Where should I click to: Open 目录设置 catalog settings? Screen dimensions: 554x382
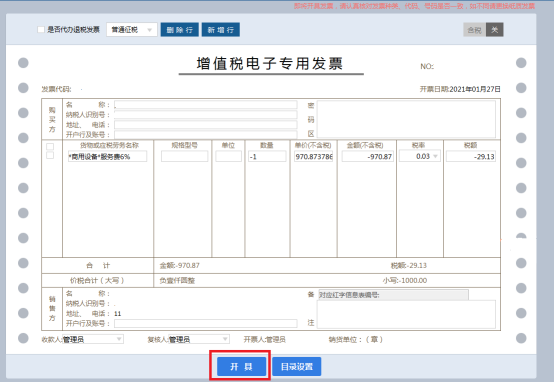click(x=297, y=366)
